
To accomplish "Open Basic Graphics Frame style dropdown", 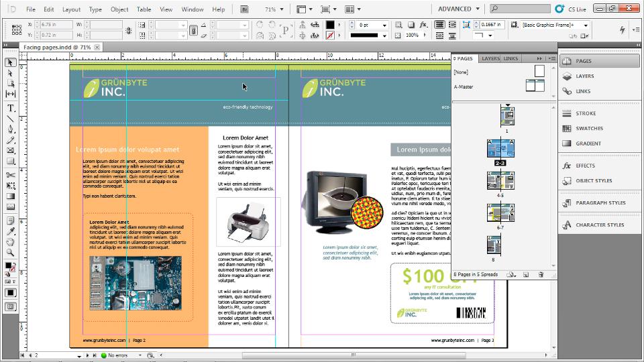I will (586, 25).
